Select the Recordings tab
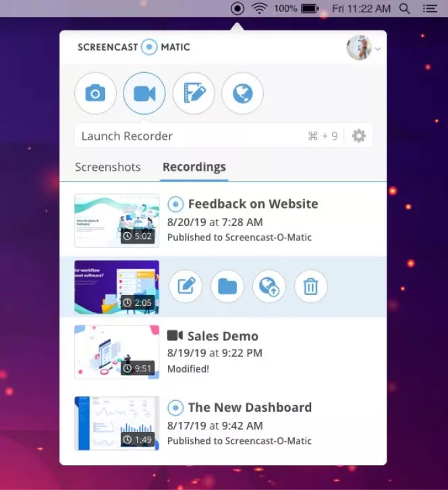 (194, 167)
